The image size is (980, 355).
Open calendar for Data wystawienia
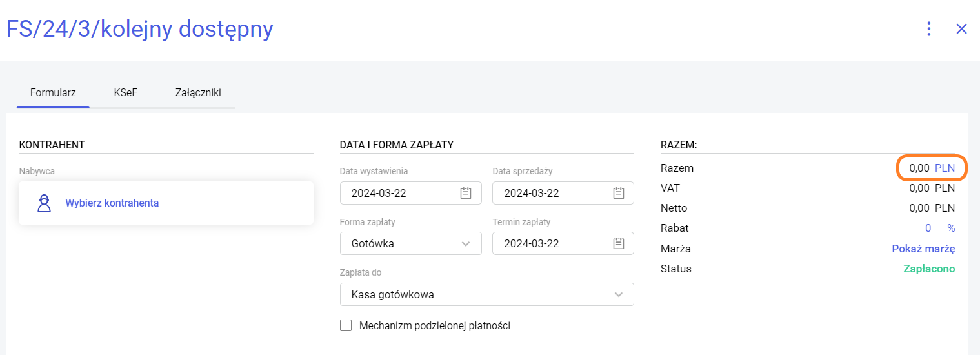(x=466, y=193)
